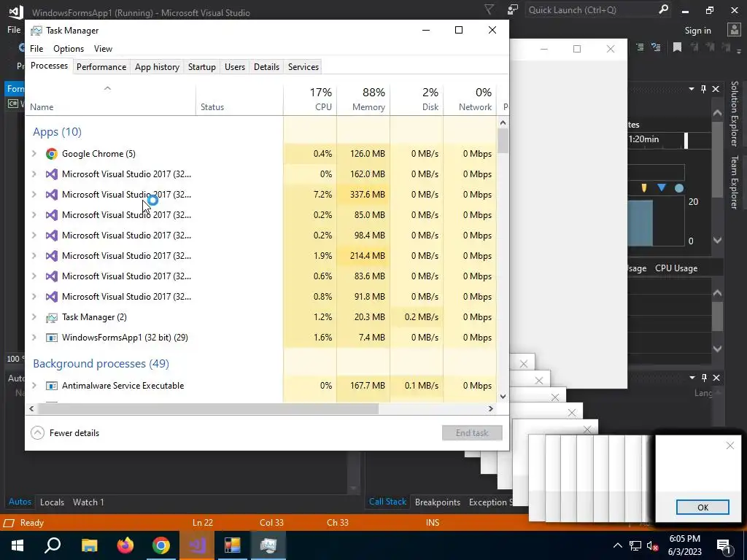Image resolution: width=747 pixels, height=560 pixels.
Task: Close the small message box with X
Action: point(729,446)
